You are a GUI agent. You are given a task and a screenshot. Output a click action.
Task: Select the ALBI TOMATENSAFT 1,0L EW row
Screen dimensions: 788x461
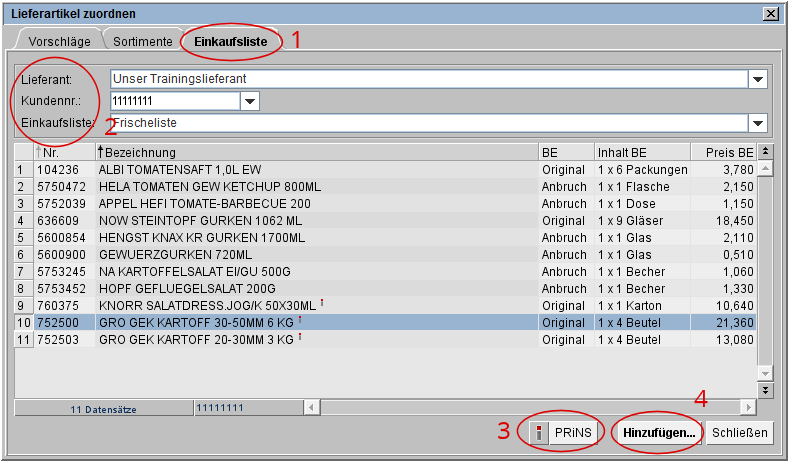pos(315,170)
